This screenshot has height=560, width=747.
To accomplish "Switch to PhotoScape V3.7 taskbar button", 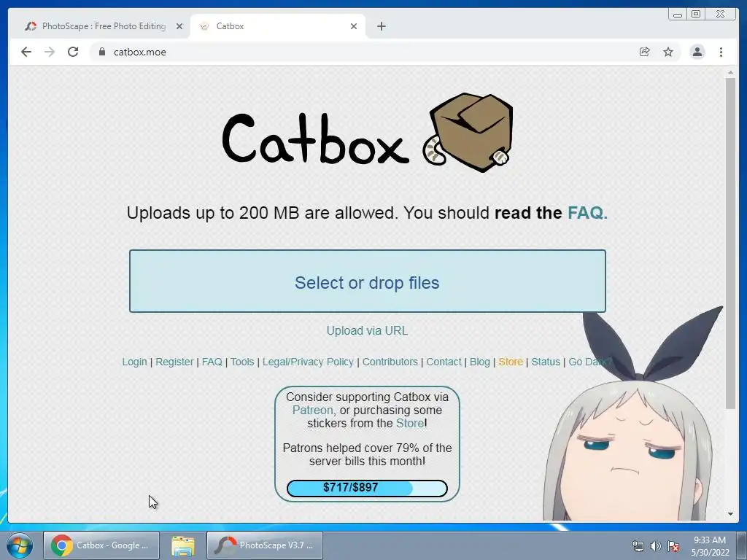I will point(265,545).
